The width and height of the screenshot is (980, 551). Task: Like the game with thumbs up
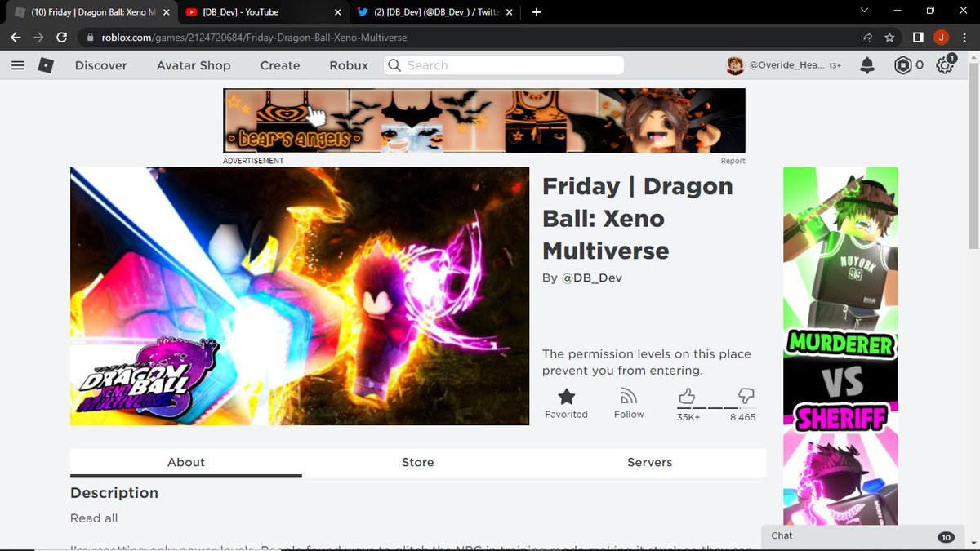687,396
